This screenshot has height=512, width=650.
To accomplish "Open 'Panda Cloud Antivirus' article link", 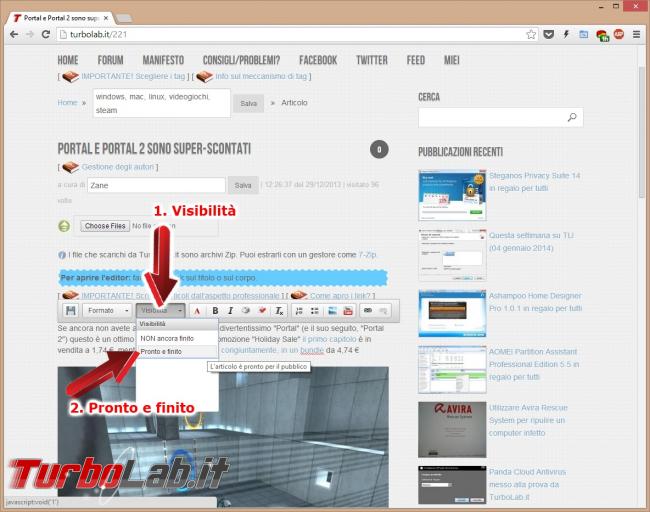I will point(527,484).
